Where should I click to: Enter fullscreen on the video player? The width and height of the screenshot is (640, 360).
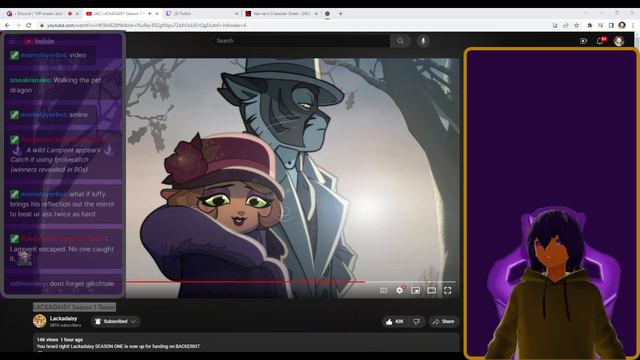pyautogui.click(x=448, y=290)
